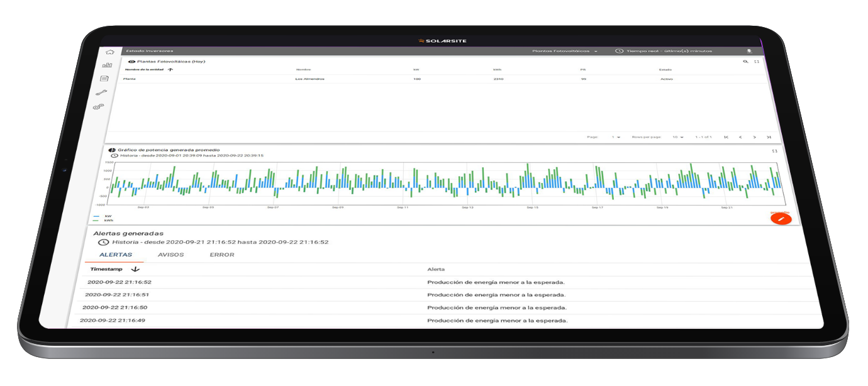Open the bar chart statistics sidebar icon
Screen dimensions: 868x386
(x=107, y=65)
